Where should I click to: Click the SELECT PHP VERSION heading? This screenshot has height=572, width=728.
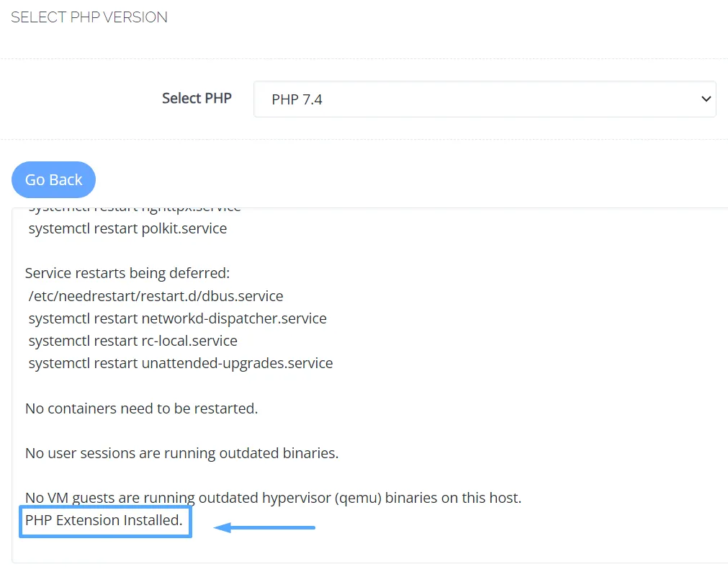pos(89,17)
